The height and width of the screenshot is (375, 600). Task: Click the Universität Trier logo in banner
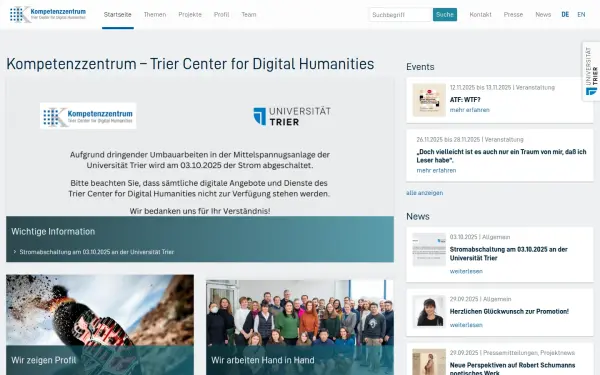pos(292,116)
